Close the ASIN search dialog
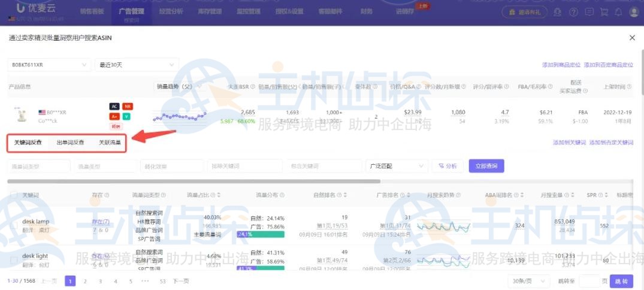 click(x=632, y=38)
